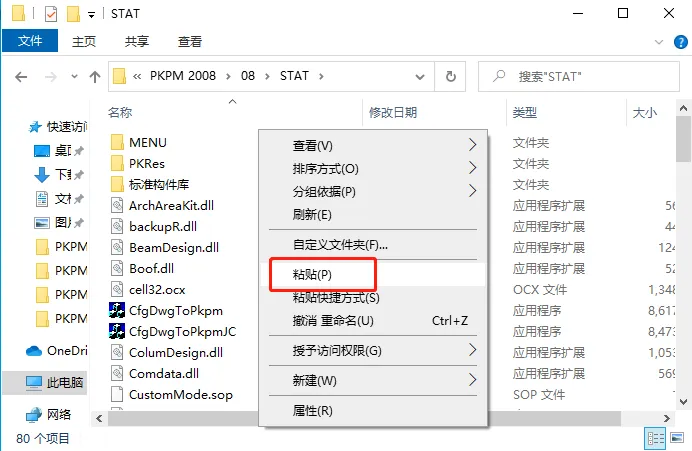This screenshot has height=451, width=692.
Task: Click PKPM 2008 breadcrumb segment
Action: tap(183, 76)
